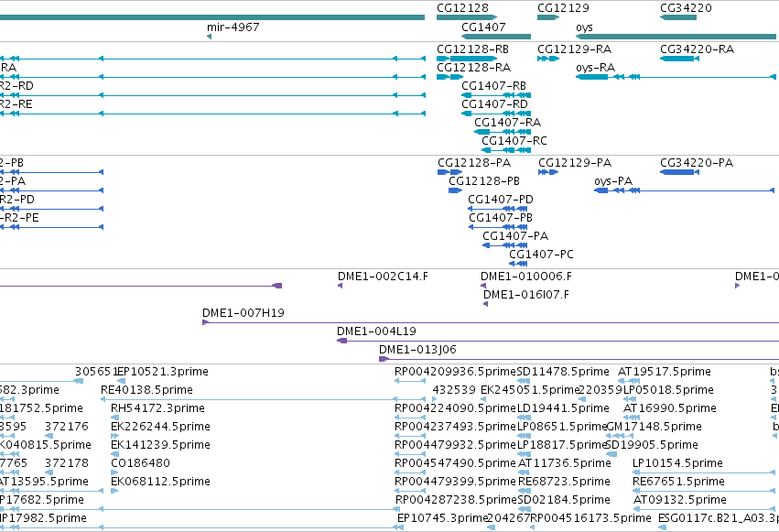Click EST EK245051.5prime
779x532 pixels.
point(484,399)
